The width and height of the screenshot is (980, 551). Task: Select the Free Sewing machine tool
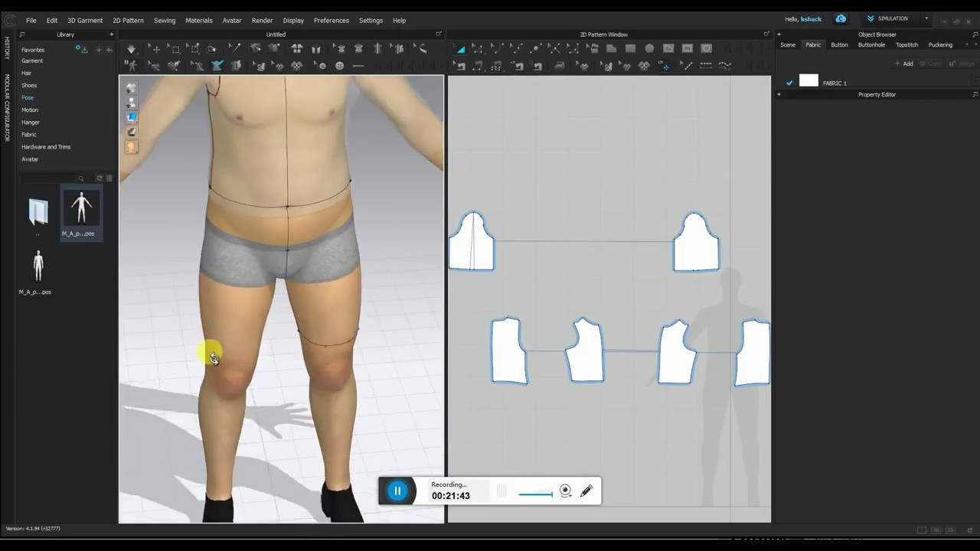(497, 66)
